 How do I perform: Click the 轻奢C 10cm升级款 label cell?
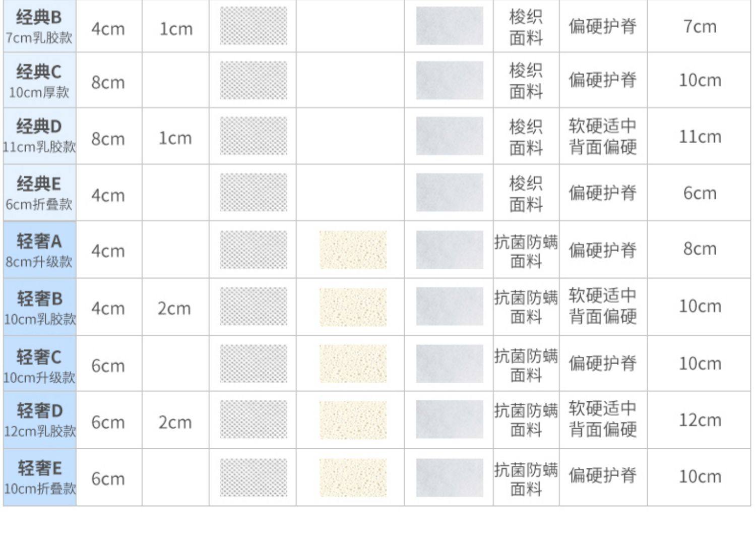tap(39, 364)
